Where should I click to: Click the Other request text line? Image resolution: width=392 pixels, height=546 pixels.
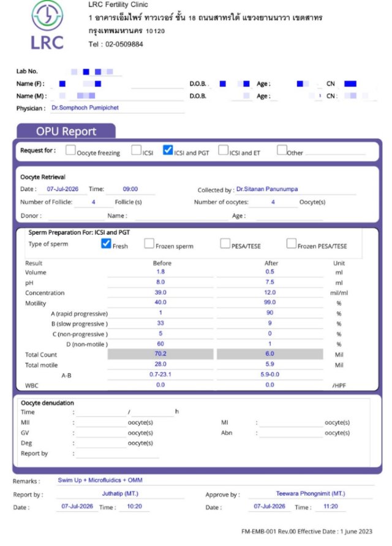[x=336, y=152]
